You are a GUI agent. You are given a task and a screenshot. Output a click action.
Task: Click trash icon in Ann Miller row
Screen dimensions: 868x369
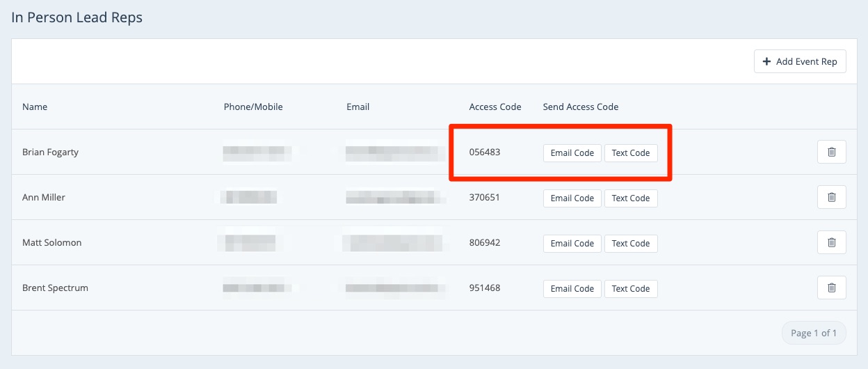point(831,197)
